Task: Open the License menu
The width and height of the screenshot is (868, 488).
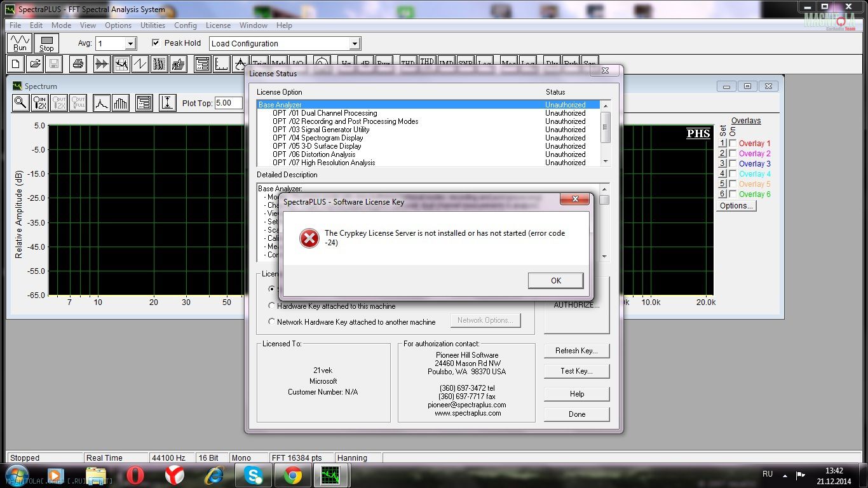Action: point(218,25)
